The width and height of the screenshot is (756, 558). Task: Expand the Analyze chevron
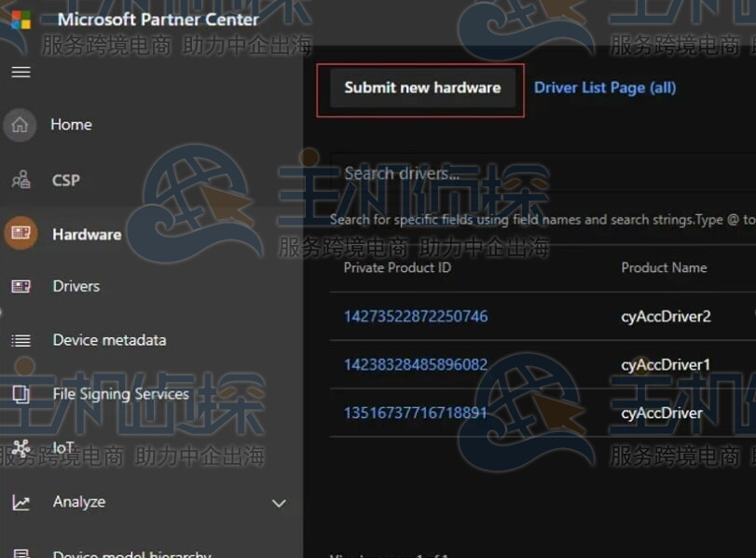click(x=279, y=504)
